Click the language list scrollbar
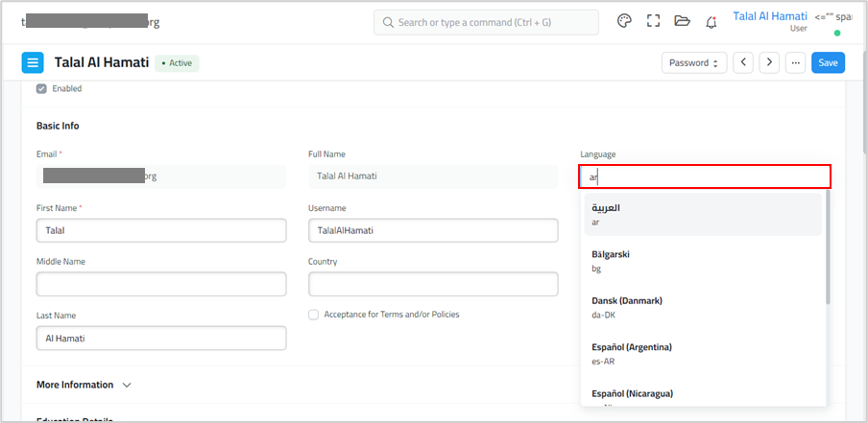Viewport: 868px width, 423px height. click(x=828, y=249)
